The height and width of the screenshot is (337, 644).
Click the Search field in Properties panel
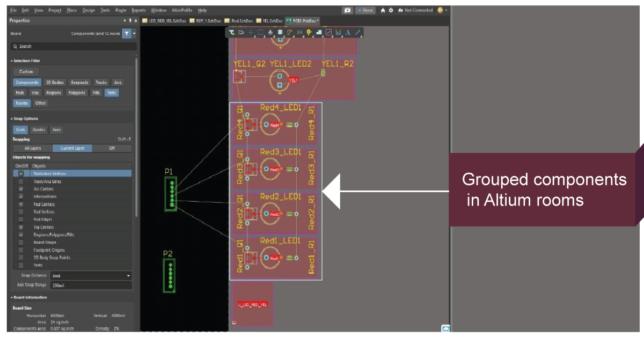pos(70,46)
